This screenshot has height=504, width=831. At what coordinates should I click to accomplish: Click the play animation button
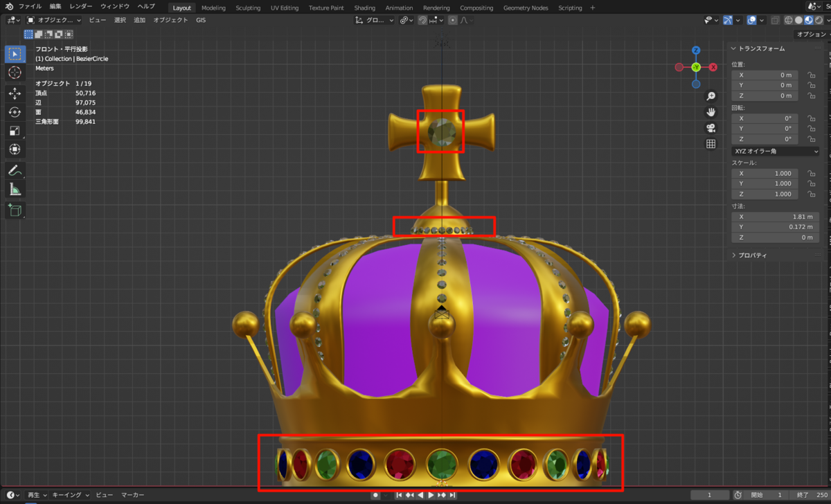[x=431, y=495]
